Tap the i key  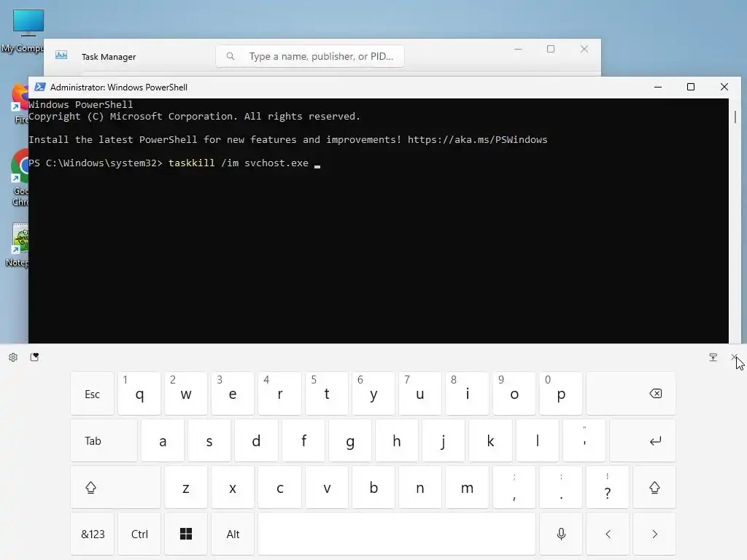[x=467, y=394]
